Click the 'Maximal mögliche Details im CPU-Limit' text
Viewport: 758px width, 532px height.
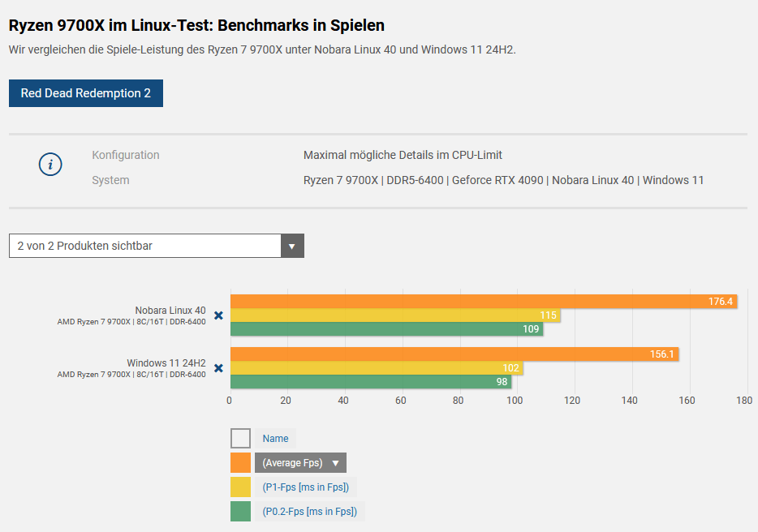click(x=403, y=155)
